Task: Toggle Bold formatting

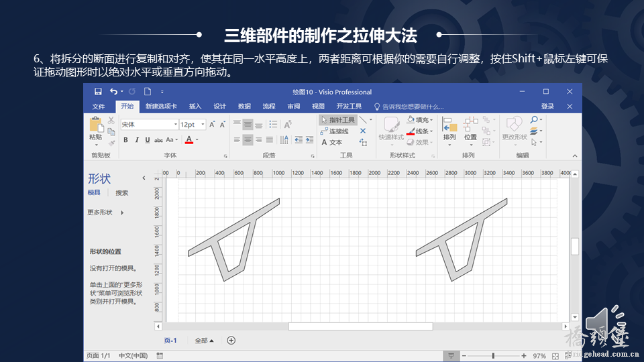Action: [125, 140]
